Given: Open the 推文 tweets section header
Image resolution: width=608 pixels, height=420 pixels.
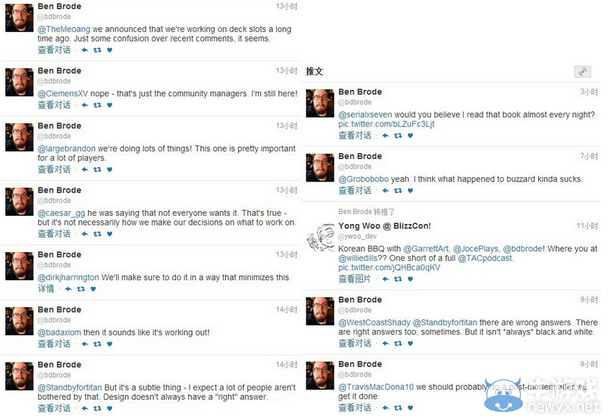Looking at the screenshot, I should [x=314, y=72].
